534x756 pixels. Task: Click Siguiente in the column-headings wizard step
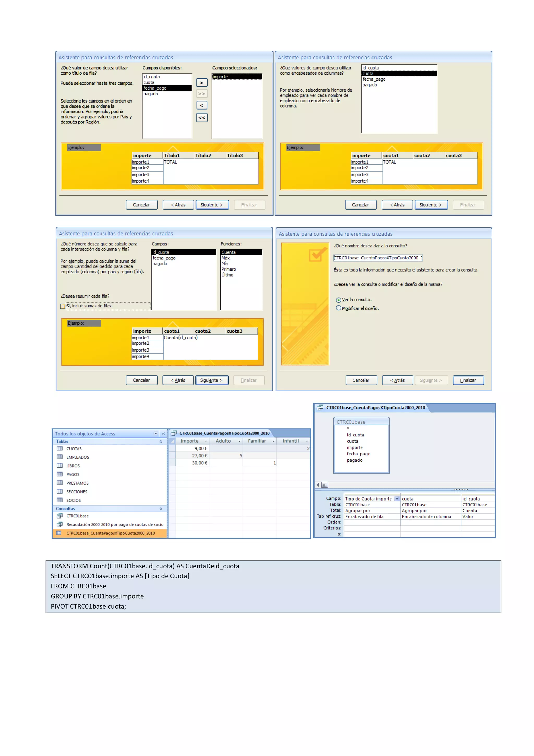tap(431, 205)
